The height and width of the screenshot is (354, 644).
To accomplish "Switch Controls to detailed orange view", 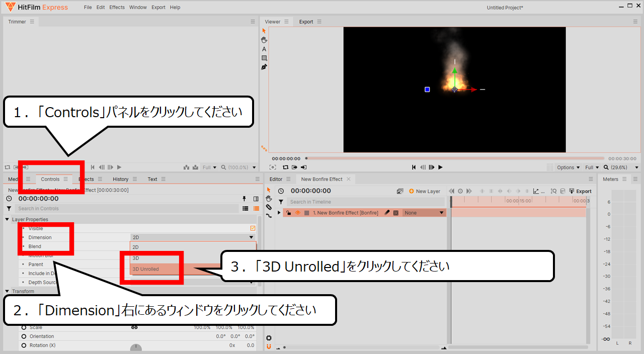I will 256,208.
